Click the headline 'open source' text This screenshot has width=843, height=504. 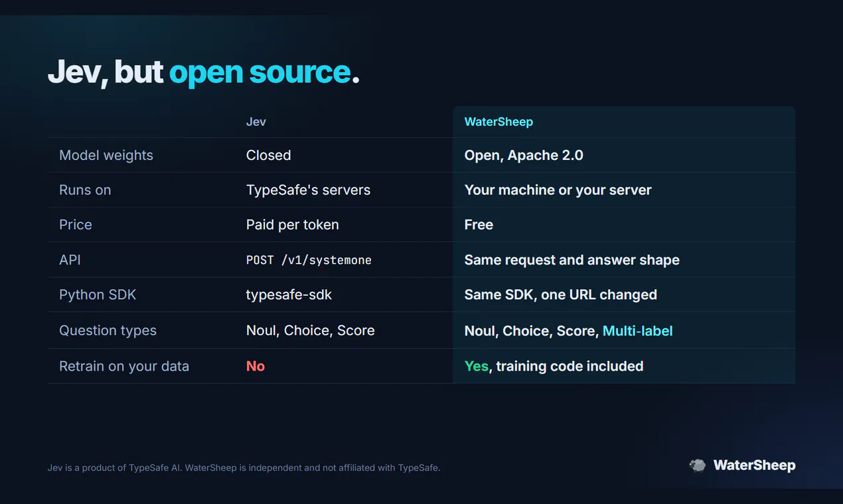(260, 72)
